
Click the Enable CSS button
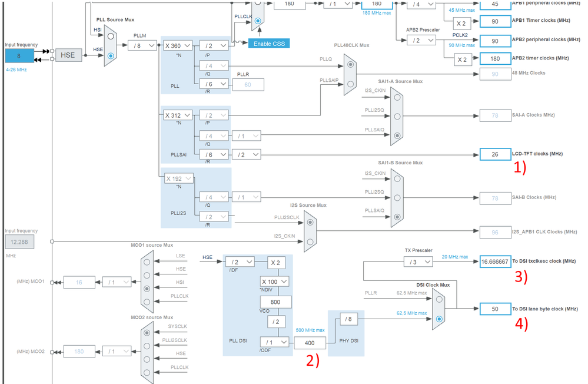(x=269, y=44)
